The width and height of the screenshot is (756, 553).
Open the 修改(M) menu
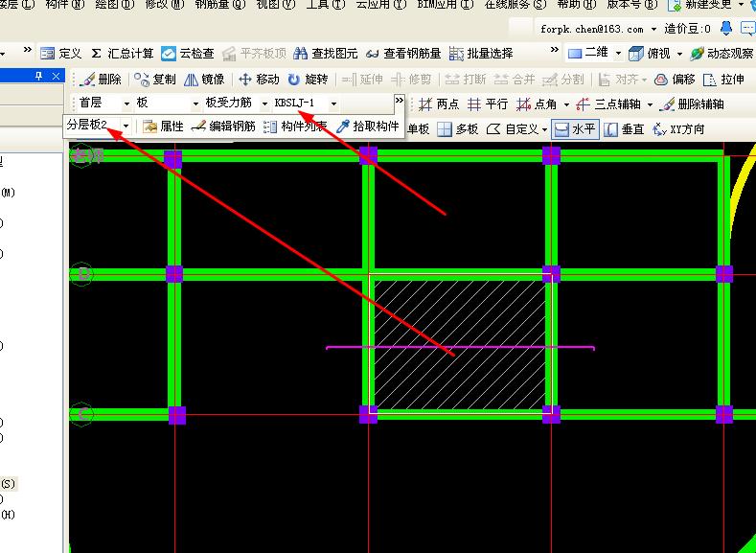tap(165, 5)
